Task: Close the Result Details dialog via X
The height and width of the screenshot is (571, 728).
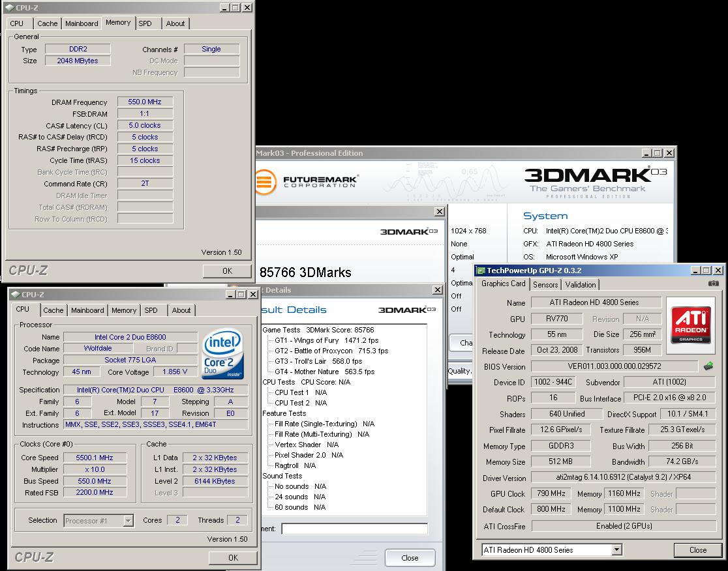Action: coord(437,290)
